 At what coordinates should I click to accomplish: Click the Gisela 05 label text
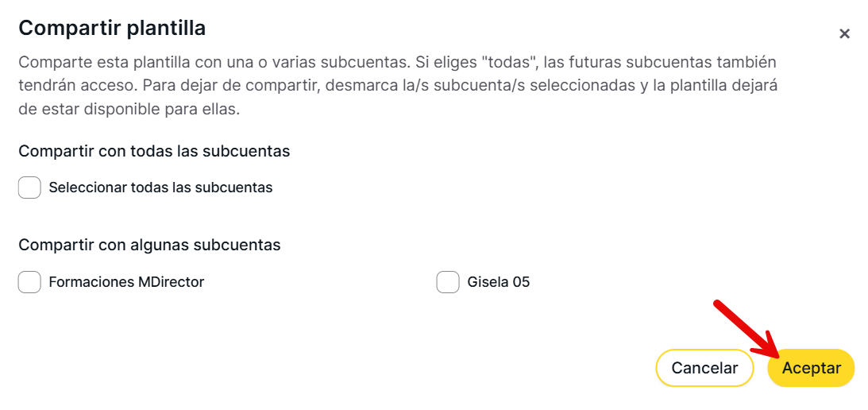(x=498, y=282)
